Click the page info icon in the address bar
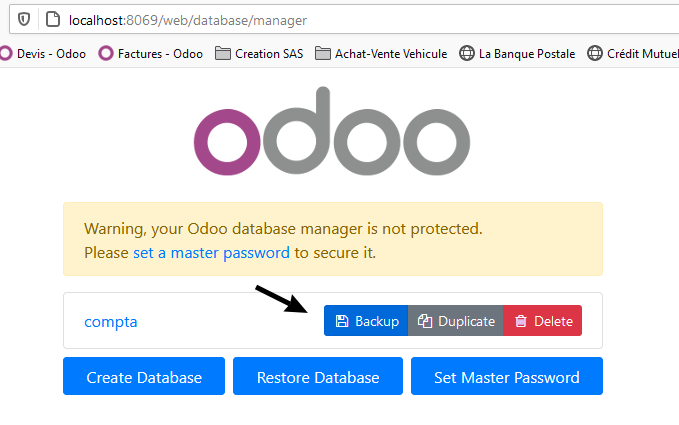Image resolution: width=679 pixels, height=425 pixels. click(53, 19)
